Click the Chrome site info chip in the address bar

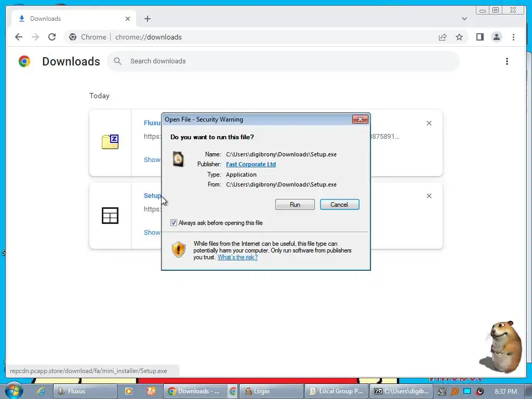click(x=87, y=37)
